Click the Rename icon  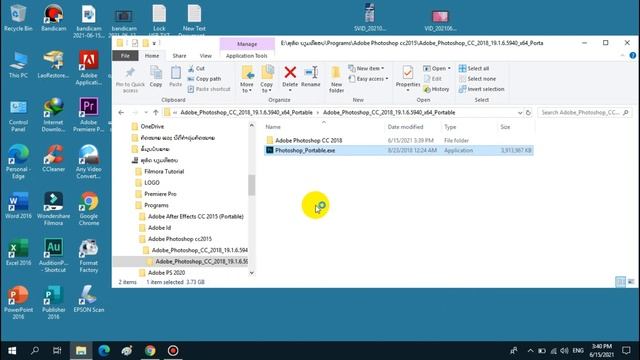[x=311, y=73]
